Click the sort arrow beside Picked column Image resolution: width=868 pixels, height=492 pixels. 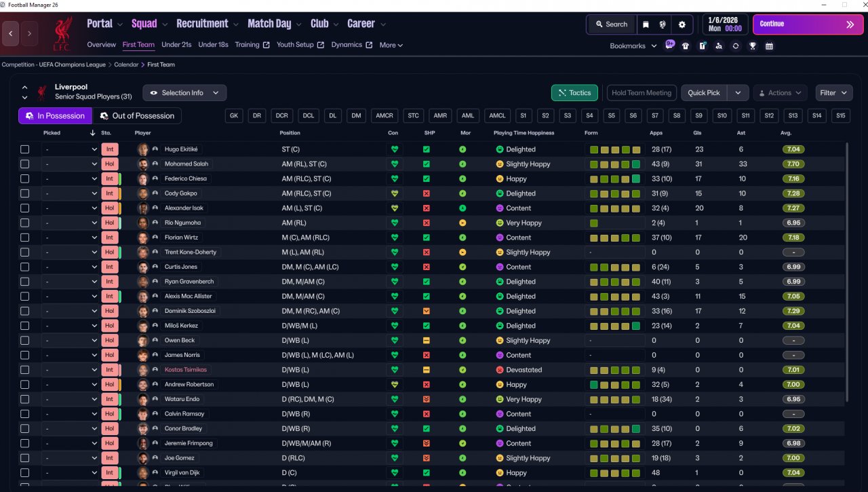pyautogui.click(x=92, y=133)
